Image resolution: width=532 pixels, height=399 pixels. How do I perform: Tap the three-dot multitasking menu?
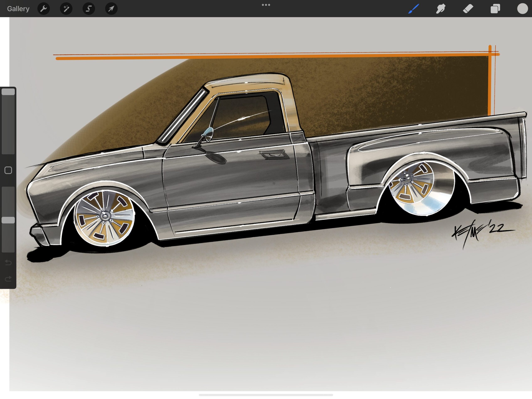tap(266, 5)
